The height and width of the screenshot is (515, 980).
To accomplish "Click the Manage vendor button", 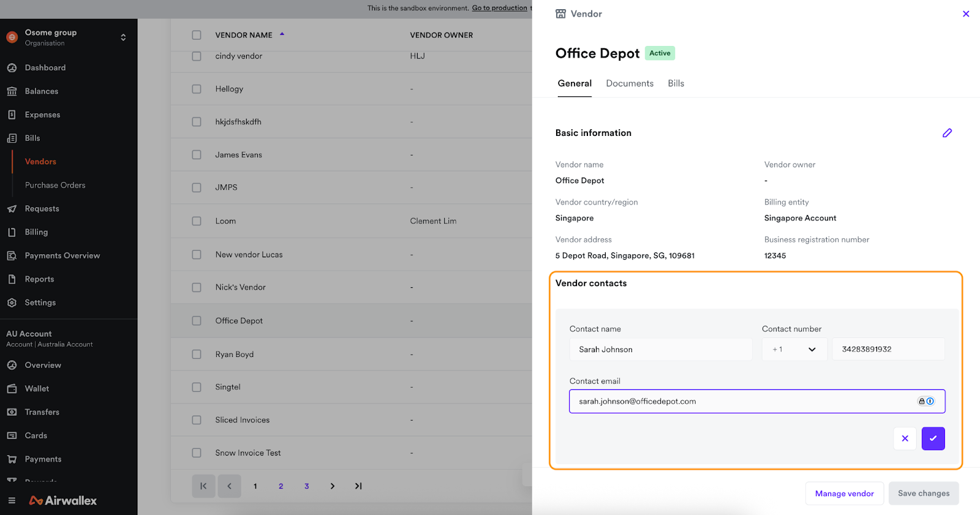I will coord(844,494).
